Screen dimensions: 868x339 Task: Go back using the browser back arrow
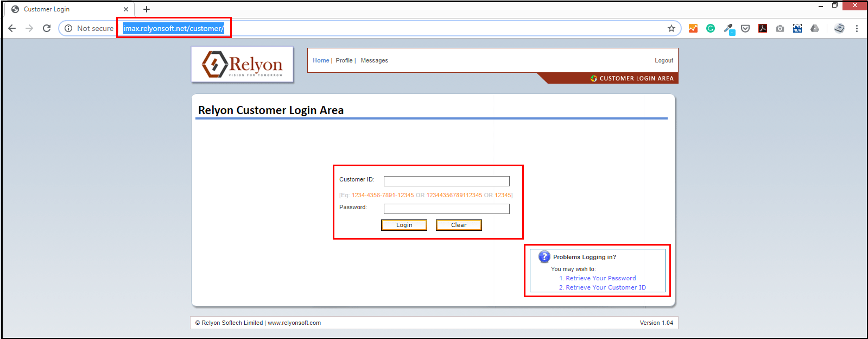[x=12, y=28]
